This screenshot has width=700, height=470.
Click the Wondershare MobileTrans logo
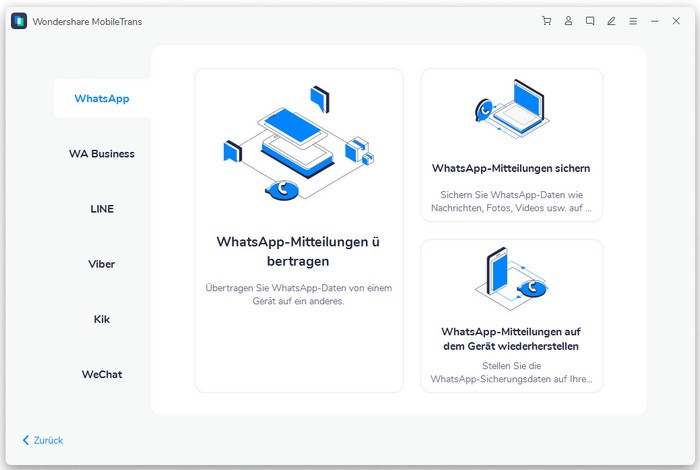pyautogui.click(x=19, y=21)
